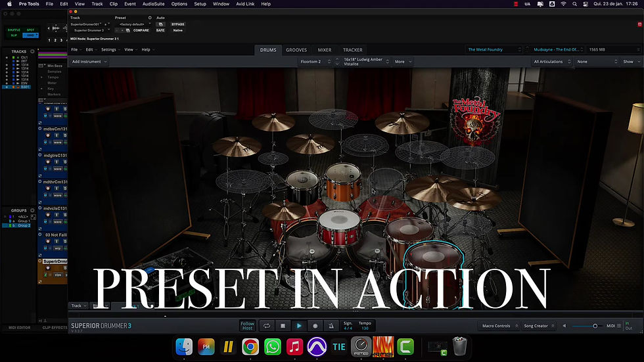Arm the Record button in the transport
Viewport: 644px width, 362px height.
[315, 326]
